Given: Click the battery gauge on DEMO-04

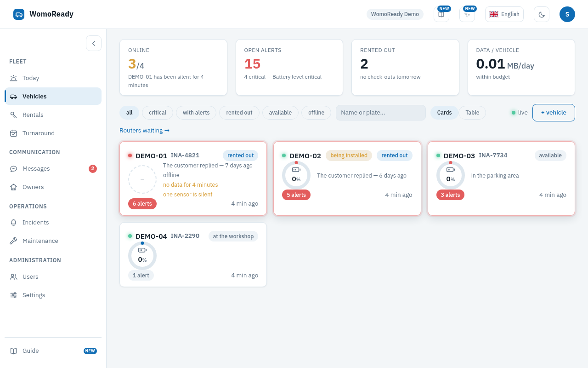Looking at the screenshot, I should click(x=142, y=256).
